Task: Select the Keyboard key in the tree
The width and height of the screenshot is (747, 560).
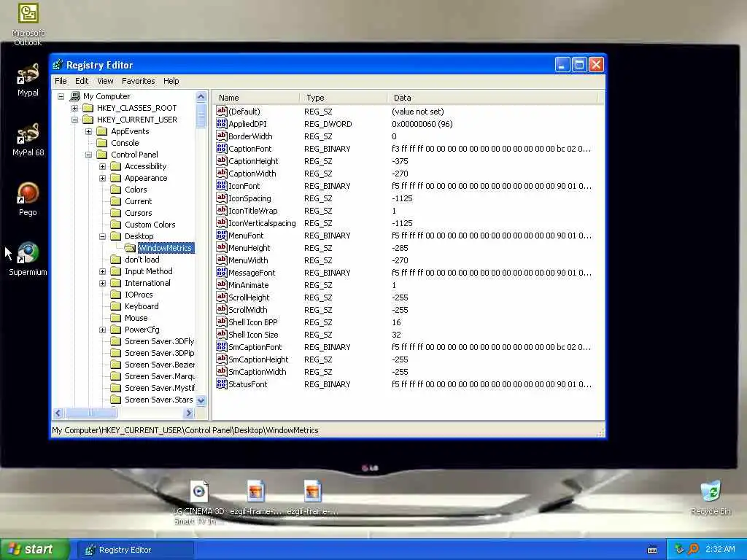Action: click(x=142, y=306)
